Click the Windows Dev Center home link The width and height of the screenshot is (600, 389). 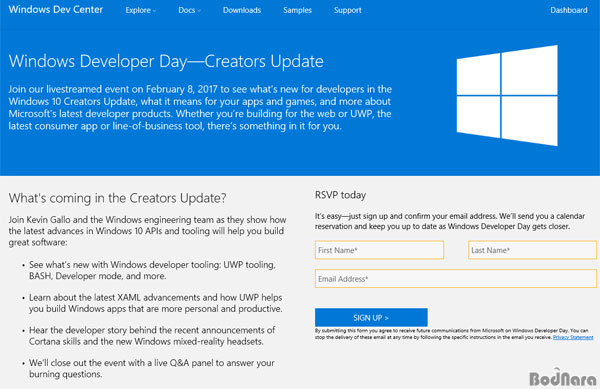55,10
